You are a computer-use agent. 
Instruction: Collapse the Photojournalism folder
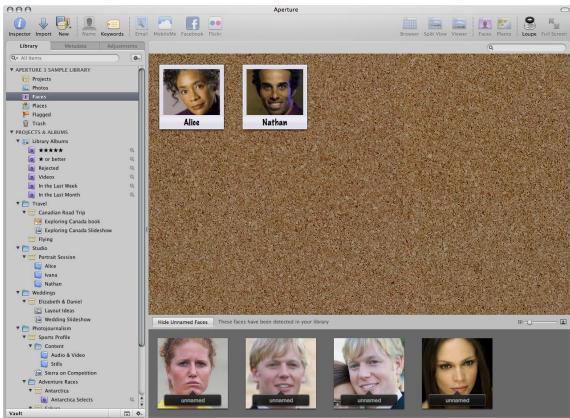(17, 328)
